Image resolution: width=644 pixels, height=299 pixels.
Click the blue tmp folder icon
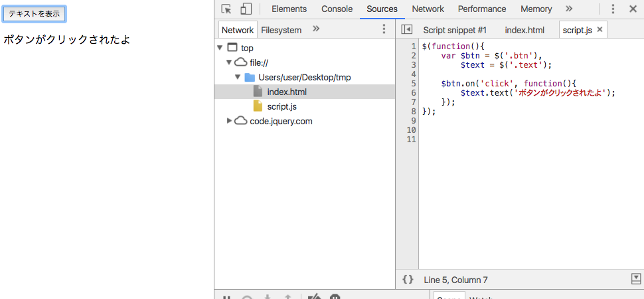coord(250,77)
